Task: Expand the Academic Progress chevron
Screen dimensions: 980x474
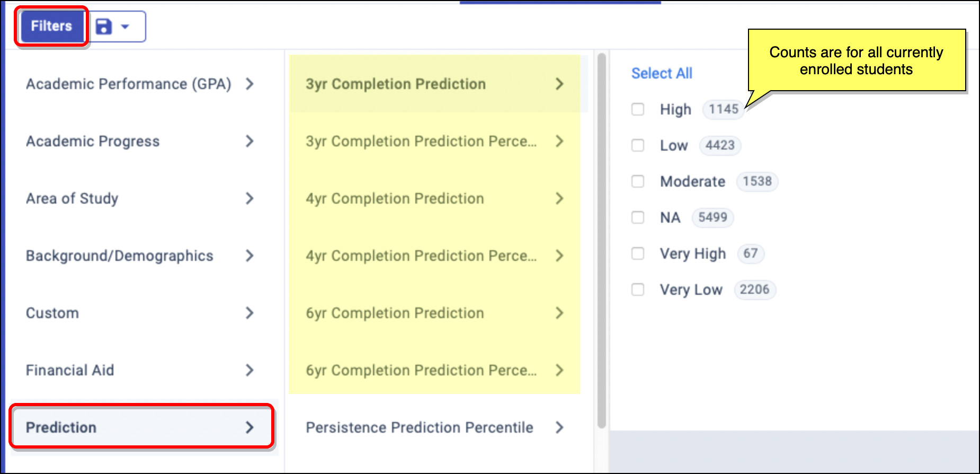Action: (x=250, y=141)
